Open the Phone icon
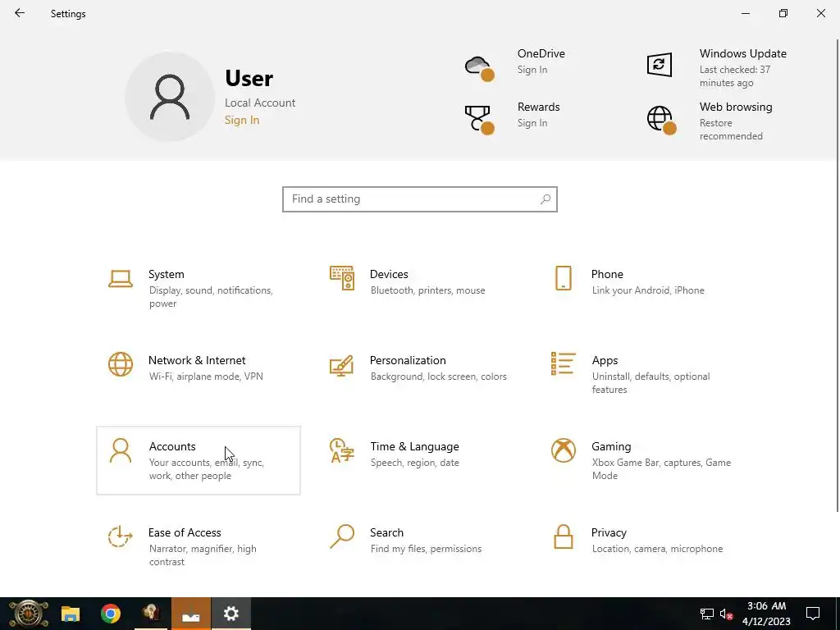This screenshot has height=630, width=840. pyautogui.click(x=563, y=278)
